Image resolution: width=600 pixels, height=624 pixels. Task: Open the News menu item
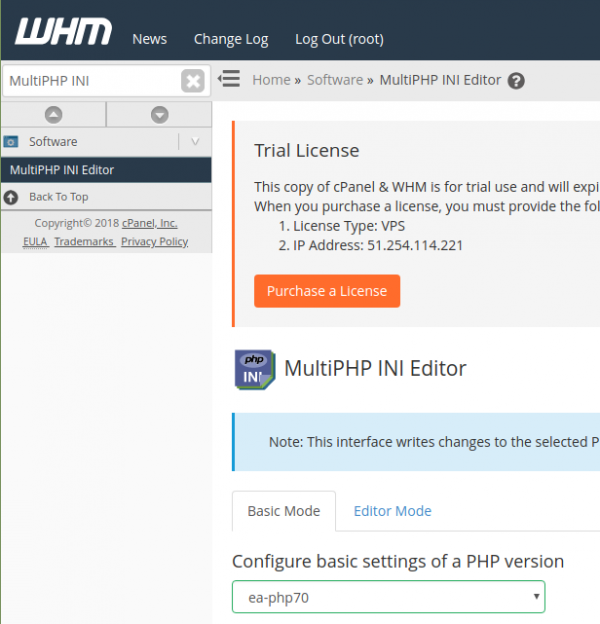click(150, 39)
